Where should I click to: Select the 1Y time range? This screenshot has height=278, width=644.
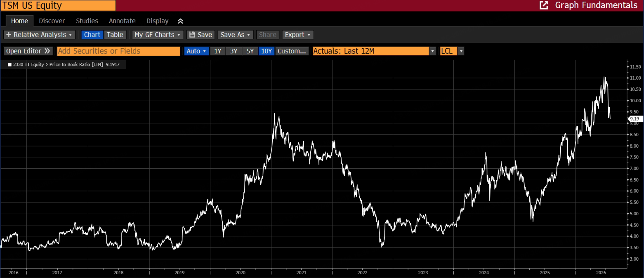pos(218,51)
